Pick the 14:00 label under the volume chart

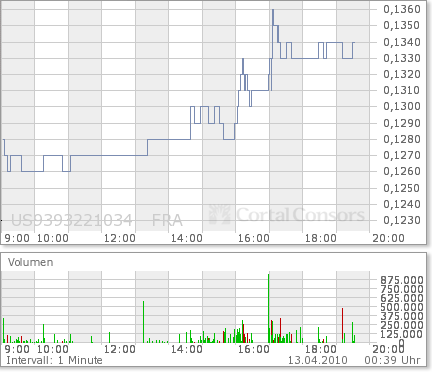coord(187,349)
